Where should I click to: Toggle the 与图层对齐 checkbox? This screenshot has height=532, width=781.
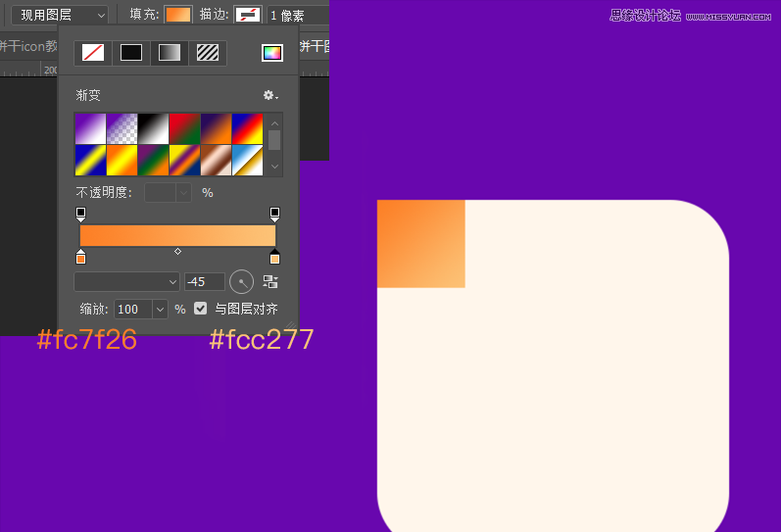pyautogui.click(x=200, y=309)
